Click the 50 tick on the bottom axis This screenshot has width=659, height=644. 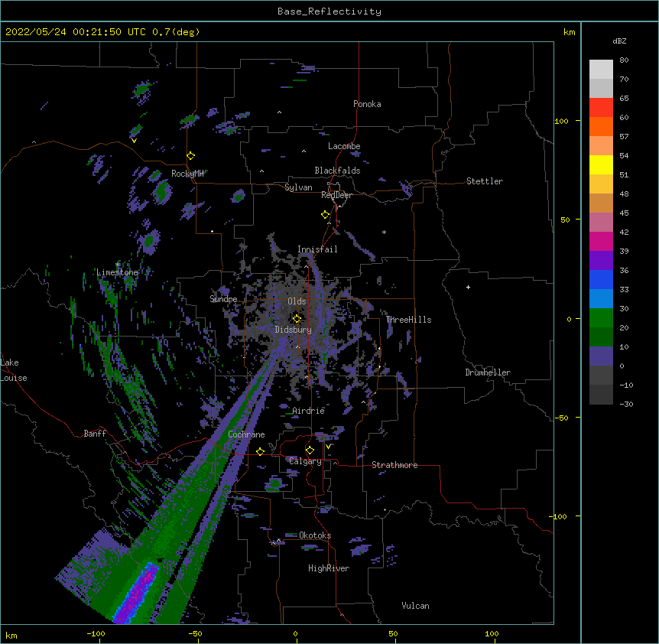tap(393, 633)
